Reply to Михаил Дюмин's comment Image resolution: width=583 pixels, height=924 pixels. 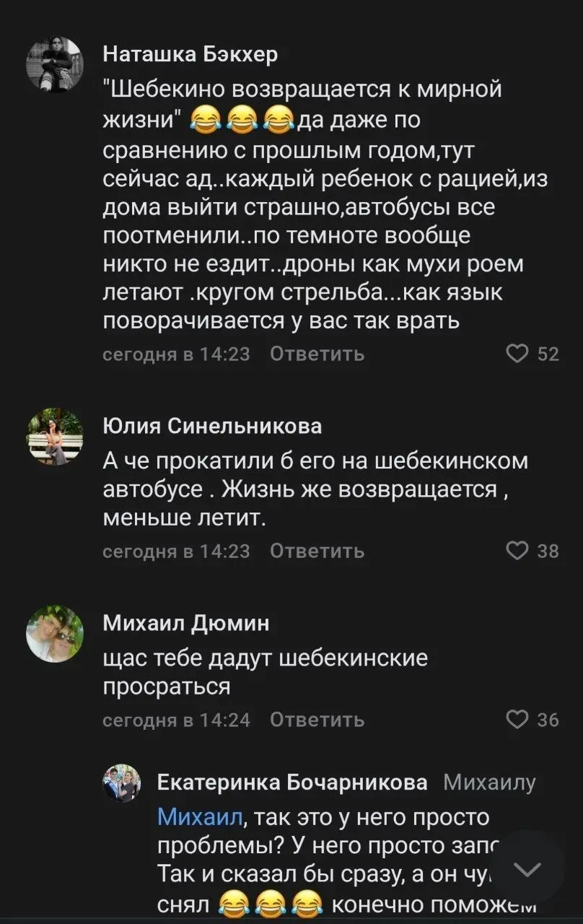coord(317,720)
